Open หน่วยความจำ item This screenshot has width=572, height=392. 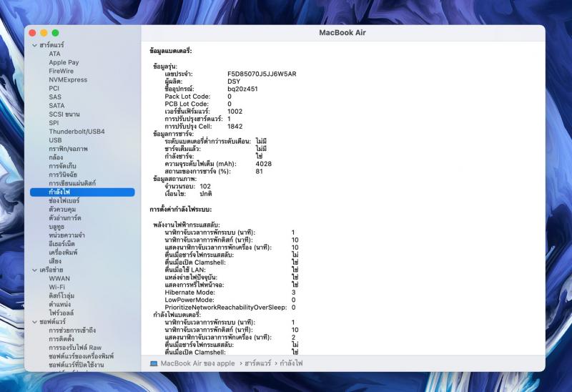66,235
